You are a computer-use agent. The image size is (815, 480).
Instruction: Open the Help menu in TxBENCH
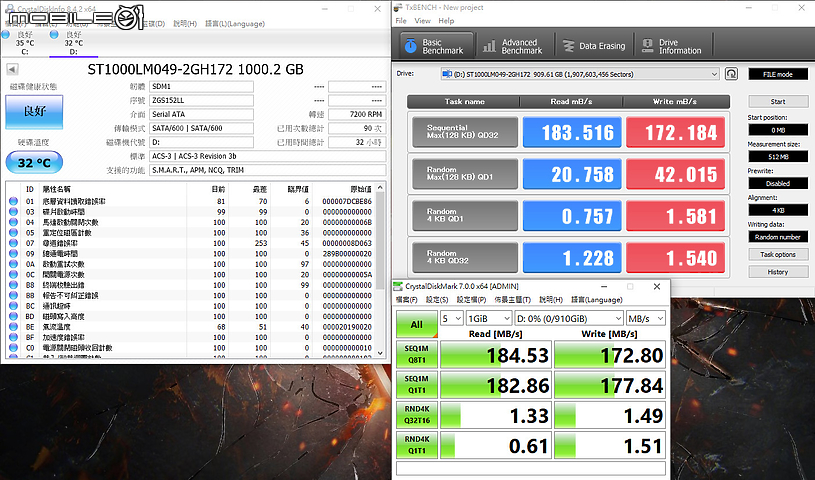446,21
